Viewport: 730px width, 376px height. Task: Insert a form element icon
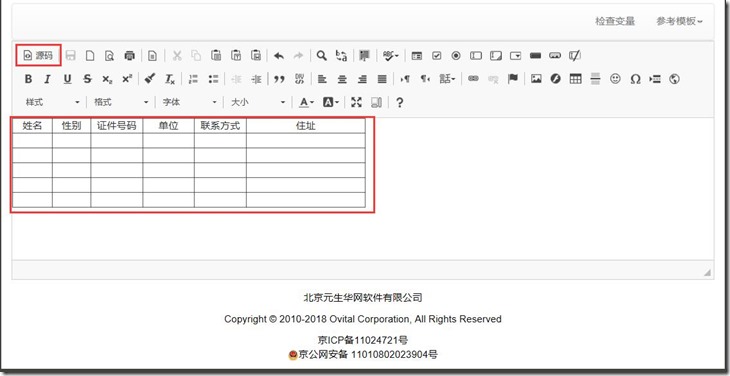point(417,56)
